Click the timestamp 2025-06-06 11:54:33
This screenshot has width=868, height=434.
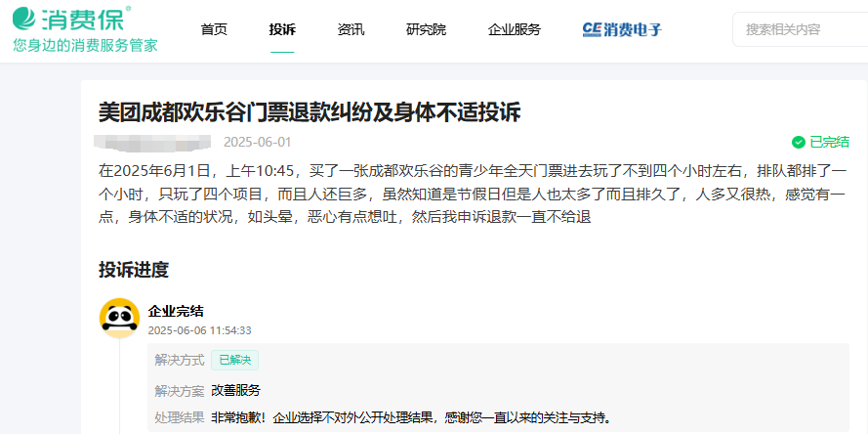pyautogui.click(x=200, y=331)
